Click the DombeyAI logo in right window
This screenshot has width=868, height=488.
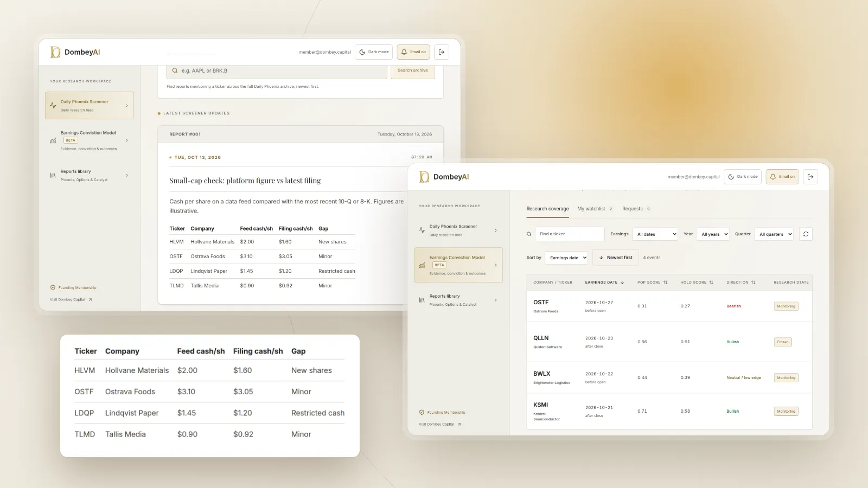coord(444,177)
